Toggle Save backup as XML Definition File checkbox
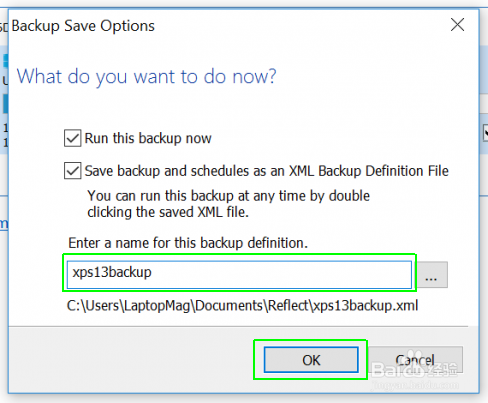This screenshot has width=488, height=403. click(x=72, y=171)
